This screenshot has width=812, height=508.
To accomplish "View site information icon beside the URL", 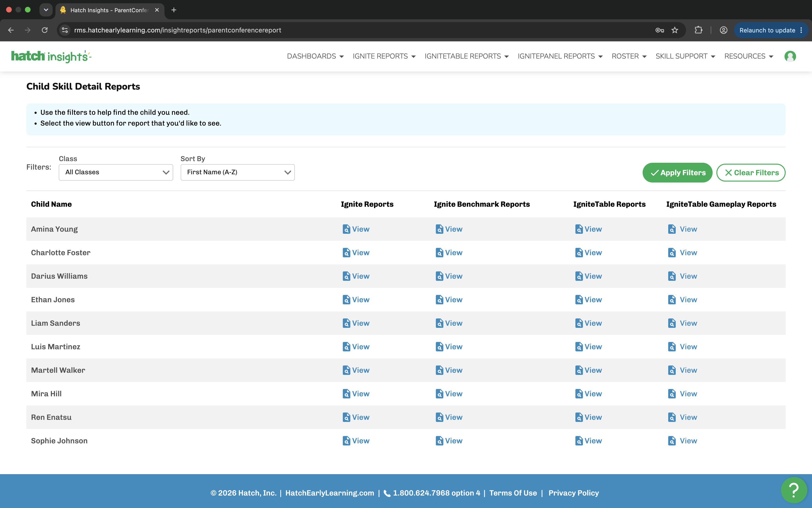I will tap(65, 30).
